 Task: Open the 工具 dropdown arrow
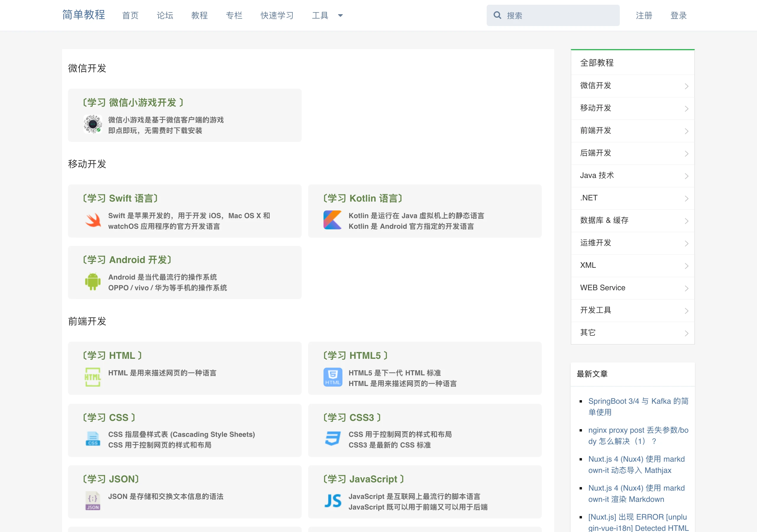[x=341, y=15]
